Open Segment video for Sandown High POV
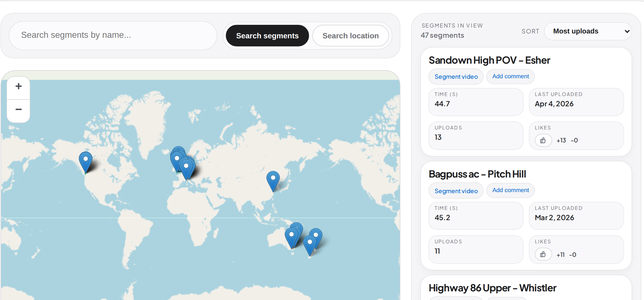The width and height of the screenshot is (644, 300). click(456, 77)
